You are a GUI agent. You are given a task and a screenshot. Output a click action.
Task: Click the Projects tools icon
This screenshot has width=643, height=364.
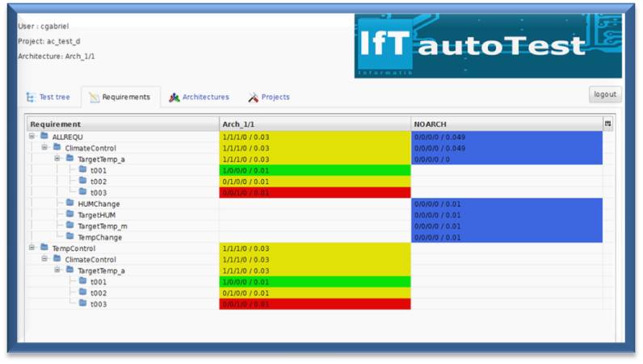[x=253, y=98]
